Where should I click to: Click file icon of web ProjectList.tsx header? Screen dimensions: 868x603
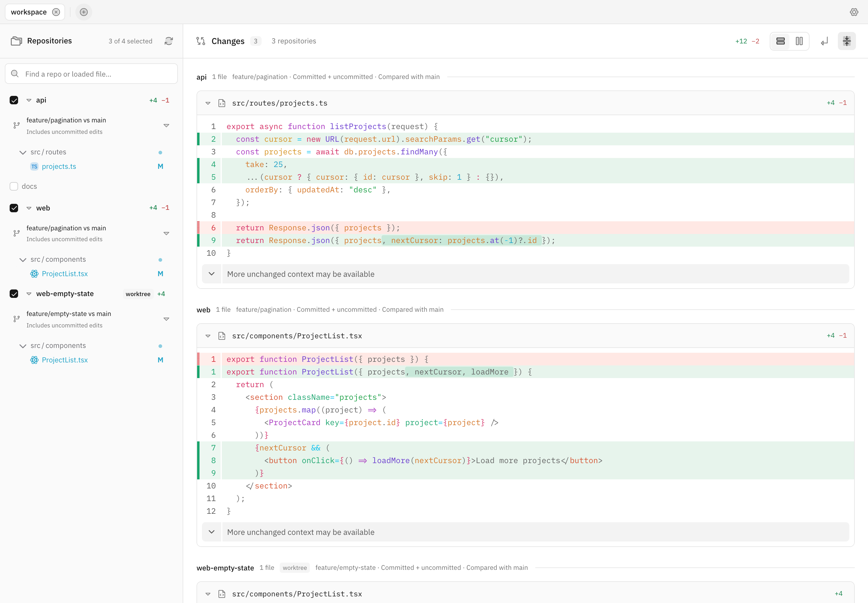pyautogui.click(x=222, y=336)
